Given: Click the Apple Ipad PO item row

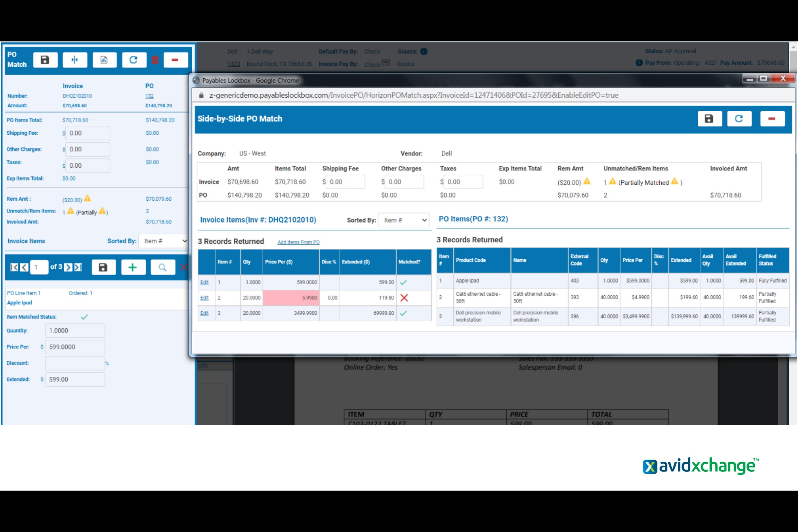Looking at the screenshot, I should pyautogui.click(x=613, y=281).
